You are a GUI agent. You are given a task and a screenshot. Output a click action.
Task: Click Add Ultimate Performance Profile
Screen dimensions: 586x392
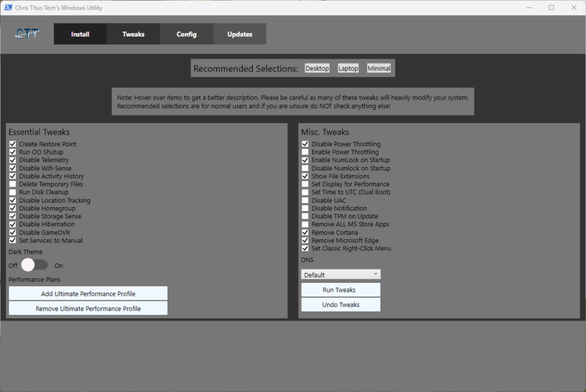pos(88,293)
